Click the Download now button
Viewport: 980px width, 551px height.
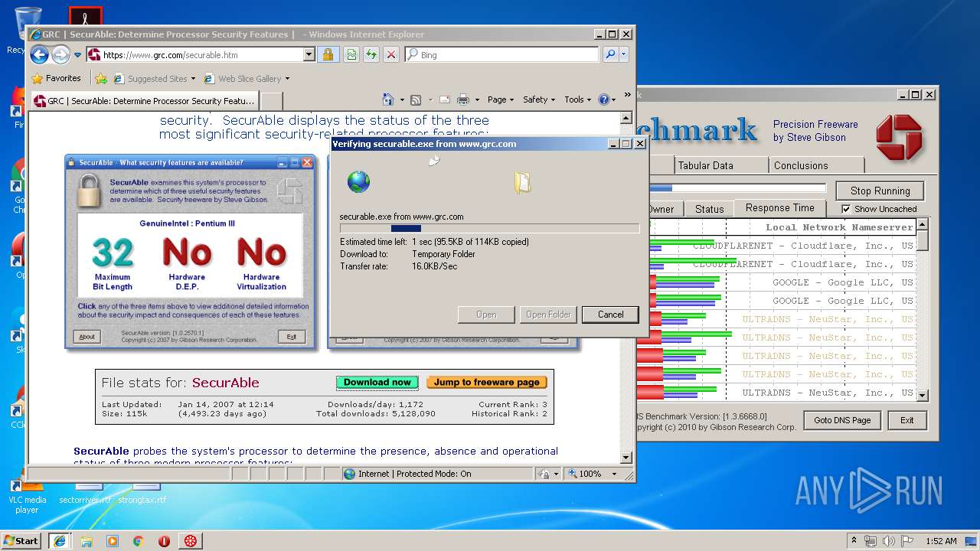pyautogui.click(x=377, y=382)
